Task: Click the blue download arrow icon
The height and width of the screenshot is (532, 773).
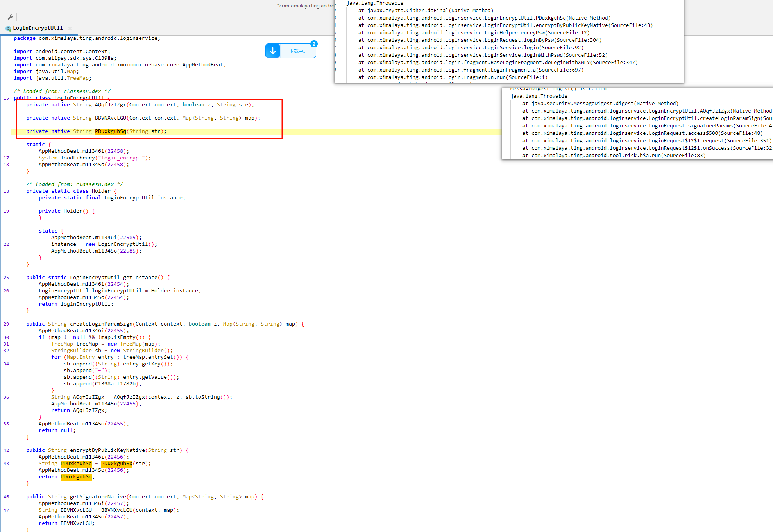Action: [x=273, y=51]
